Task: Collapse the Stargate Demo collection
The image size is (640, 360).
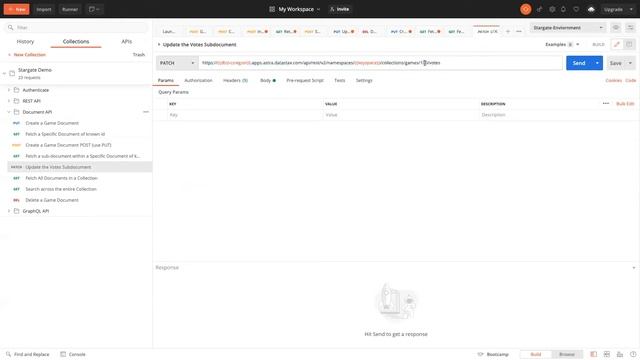Action: tap(4, 73)
